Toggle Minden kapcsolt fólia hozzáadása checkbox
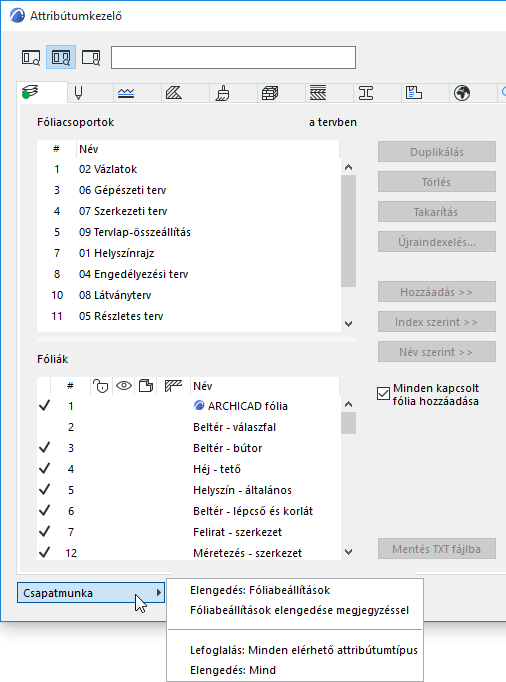 tap(383, 394)
